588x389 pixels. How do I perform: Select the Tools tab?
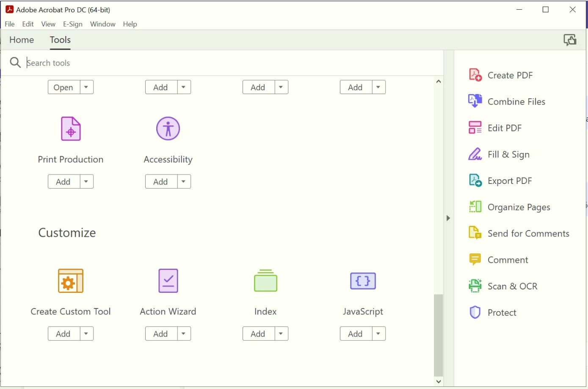[60, 40]
